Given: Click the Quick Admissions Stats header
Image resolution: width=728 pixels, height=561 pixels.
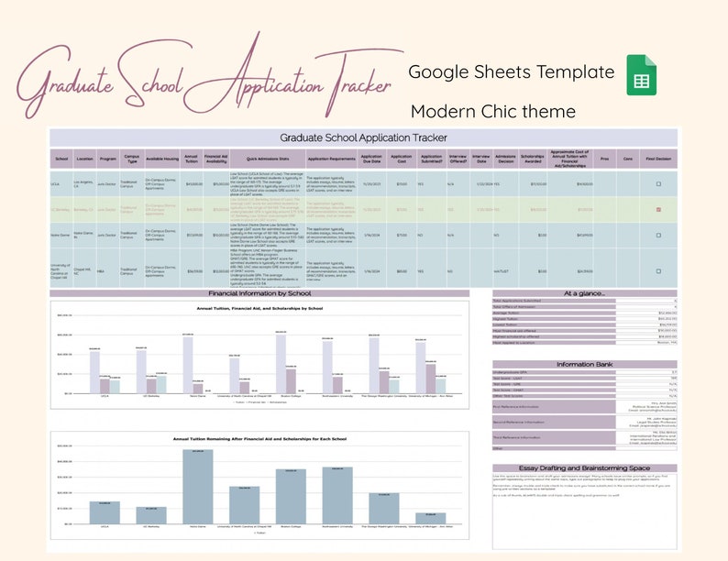Looking at the screenshot, I should [268, 159].
